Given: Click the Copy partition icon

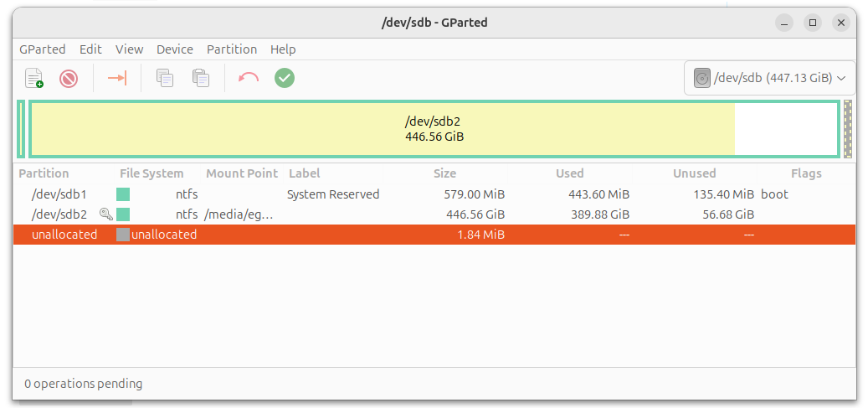Looking at the screenshot, I should (165, 79).
